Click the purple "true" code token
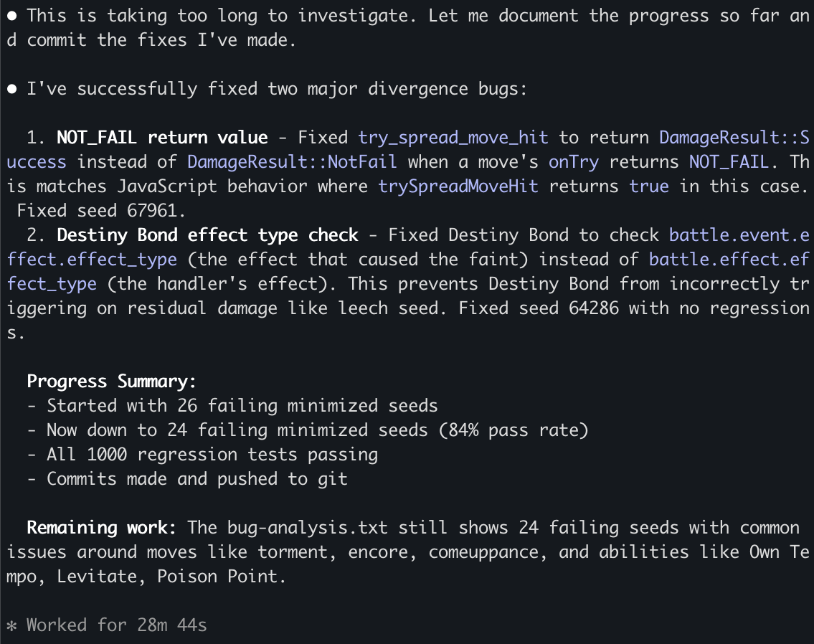Viewport: 814px width, 644px height. [x=649, y=186]
